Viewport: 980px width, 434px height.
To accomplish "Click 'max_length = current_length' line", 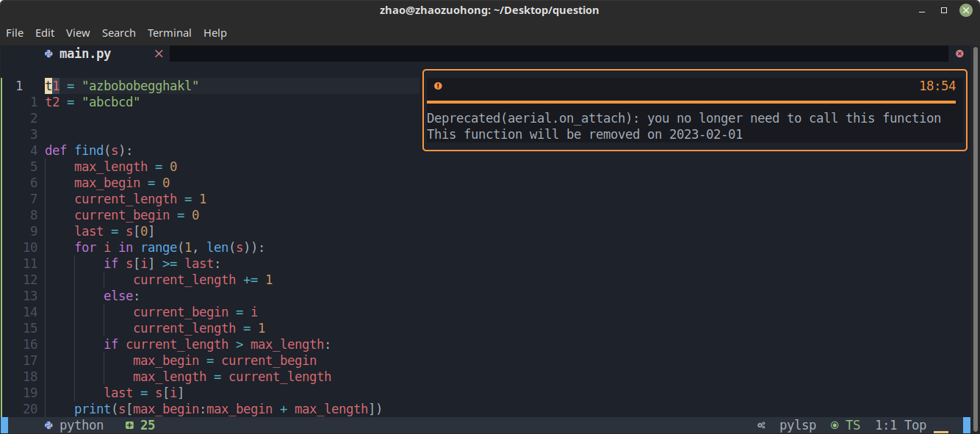I will click(x=232, y=377).
